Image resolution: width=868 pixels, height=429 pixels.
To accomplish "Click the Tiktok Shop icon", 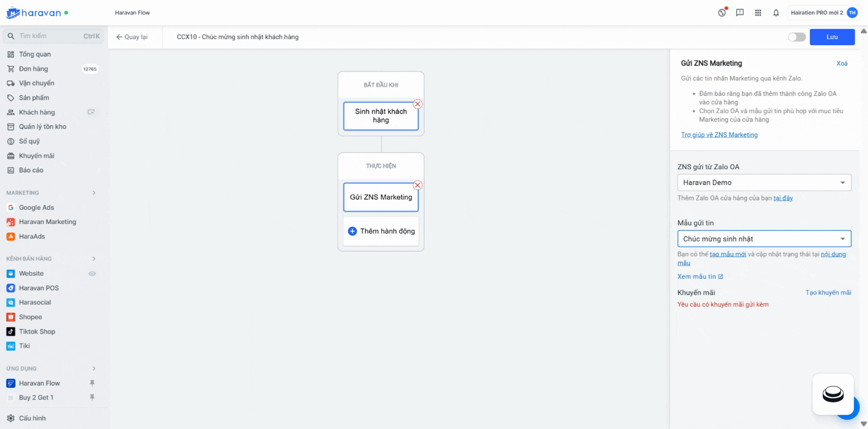I will point(11,331).
